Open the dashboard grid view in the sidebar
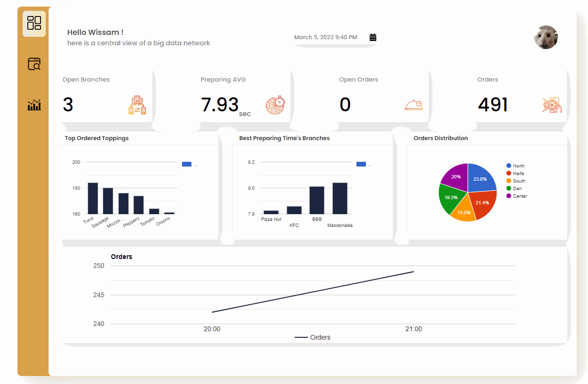 pyautogui.click(x=33, y=24)
